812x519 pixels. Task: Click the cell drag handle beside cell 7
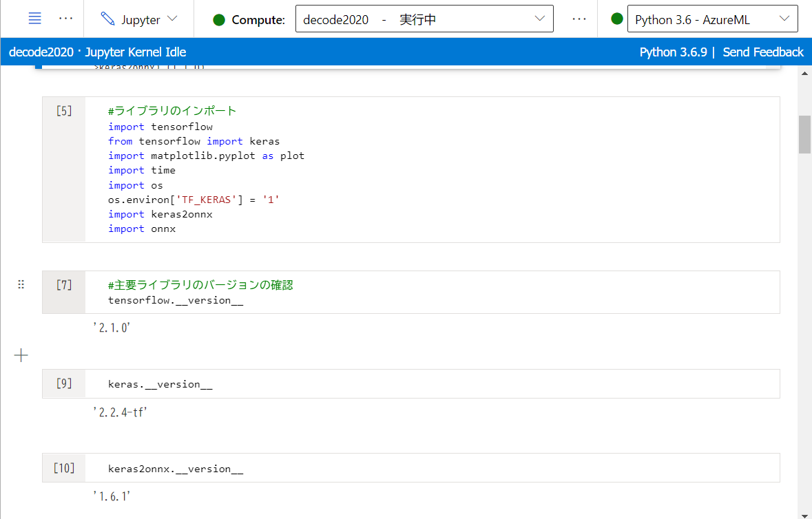[x=21, y=284]
